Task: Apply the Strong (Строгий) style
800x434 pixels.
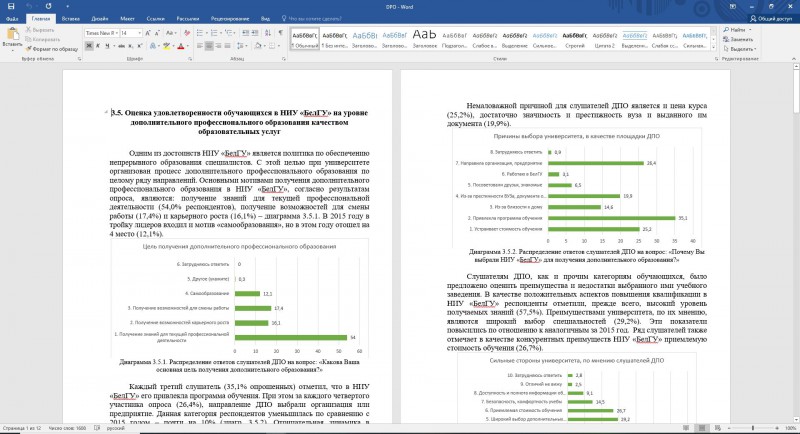Action: pos(574,39)
